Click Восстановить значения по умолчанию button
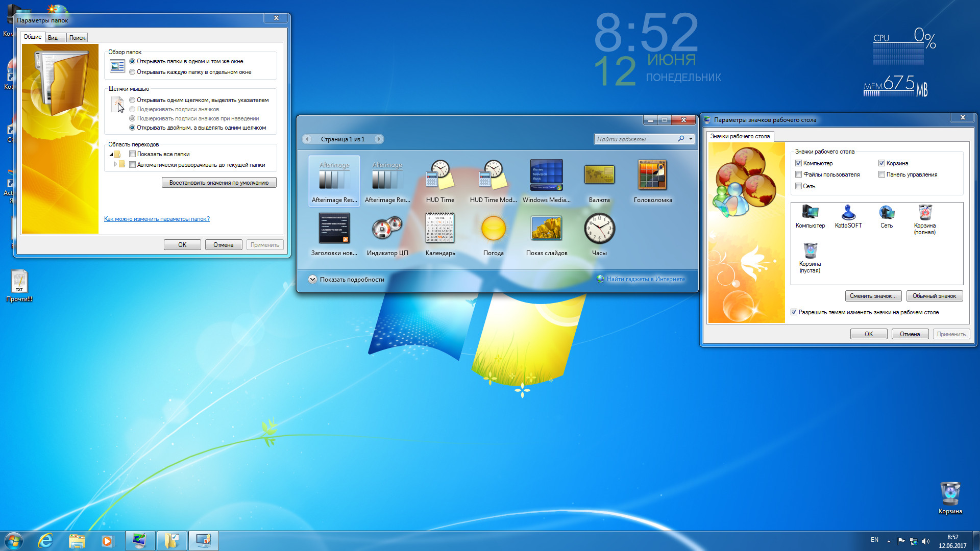Screen dimensions: 980x551 pos(219,183)
